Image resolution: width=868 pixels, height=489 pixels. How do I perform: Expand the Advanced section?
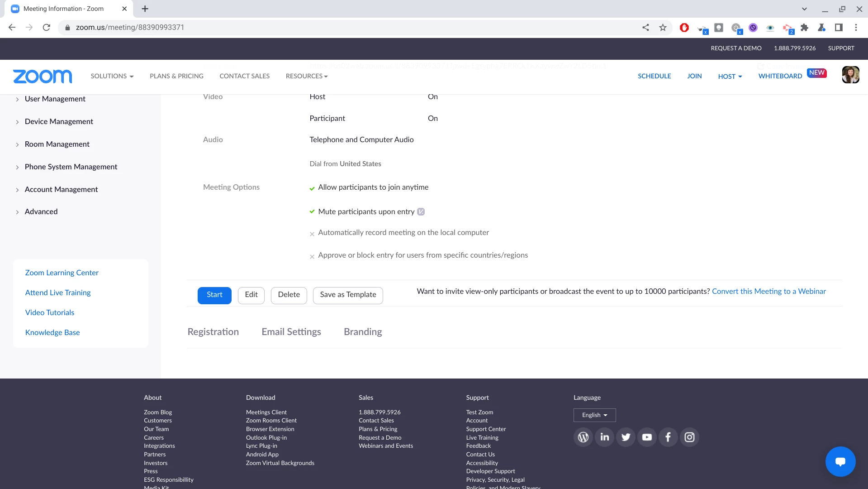click(36, 211)
